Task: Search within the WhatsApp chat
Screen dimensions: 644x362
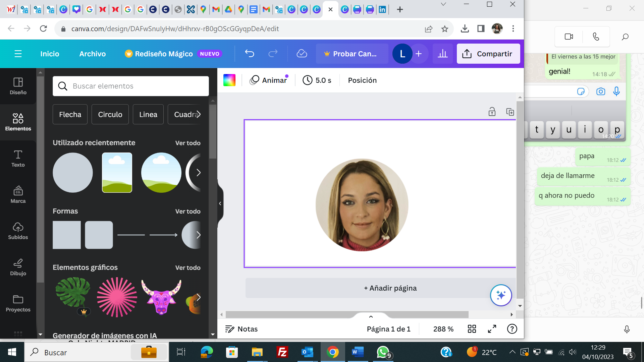Action: coord(625,37)
